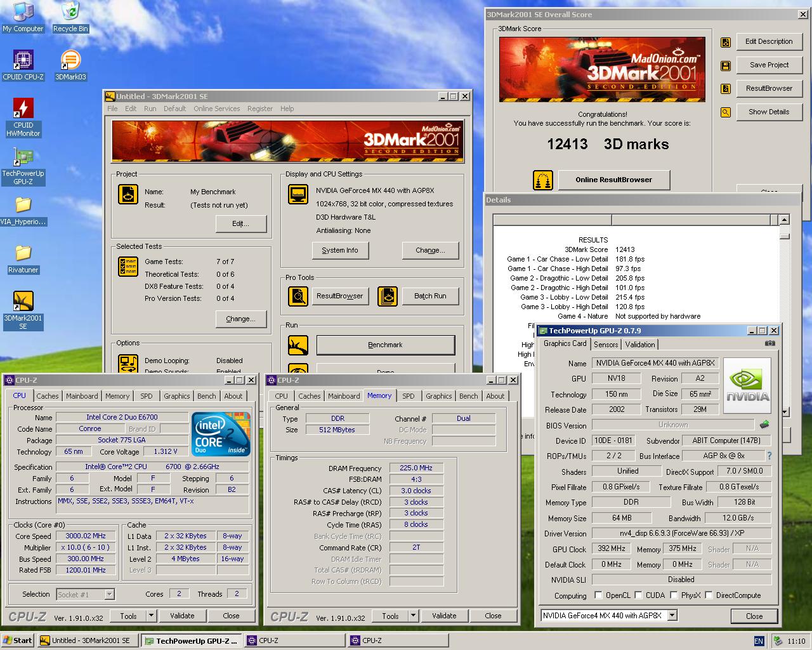Click the EN language indicator in system tray
Viewport: 812px width, 650px height.
pos(759,641)
